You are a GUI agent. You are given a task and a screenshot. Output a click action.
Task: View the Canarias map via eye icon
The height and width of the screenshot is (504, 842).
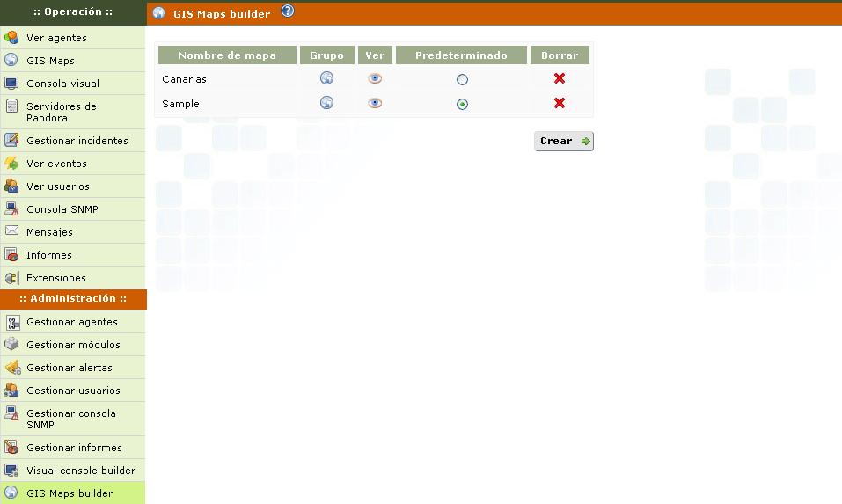pos(375,78)
